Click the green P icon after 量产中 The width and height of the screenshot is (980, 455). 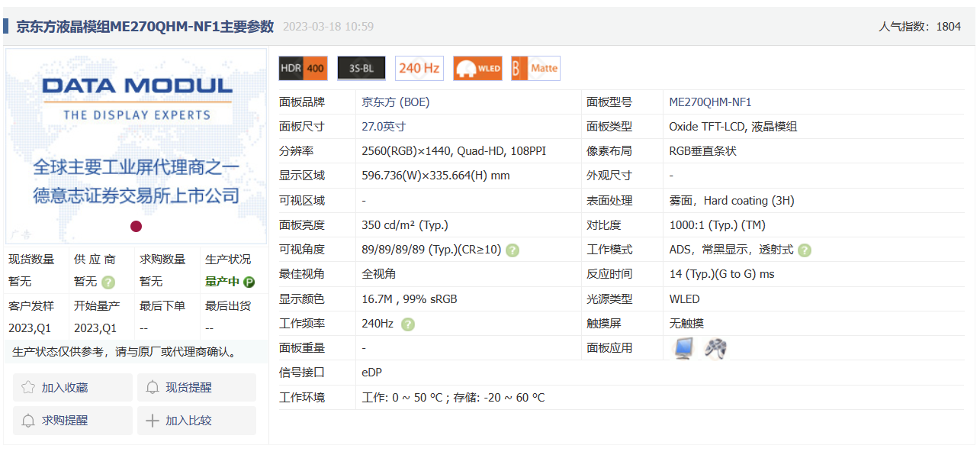(249, 282)
